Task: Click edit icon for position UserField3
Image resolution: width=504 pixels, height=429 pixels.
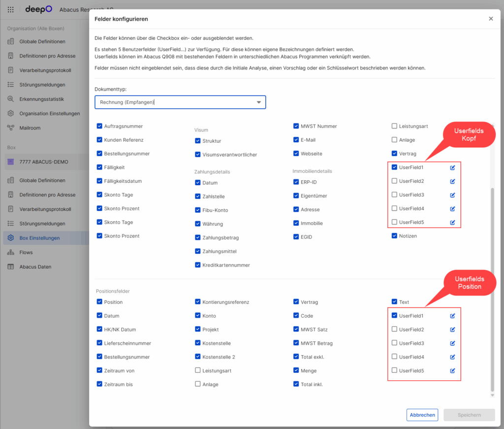Action: [453, 343]
